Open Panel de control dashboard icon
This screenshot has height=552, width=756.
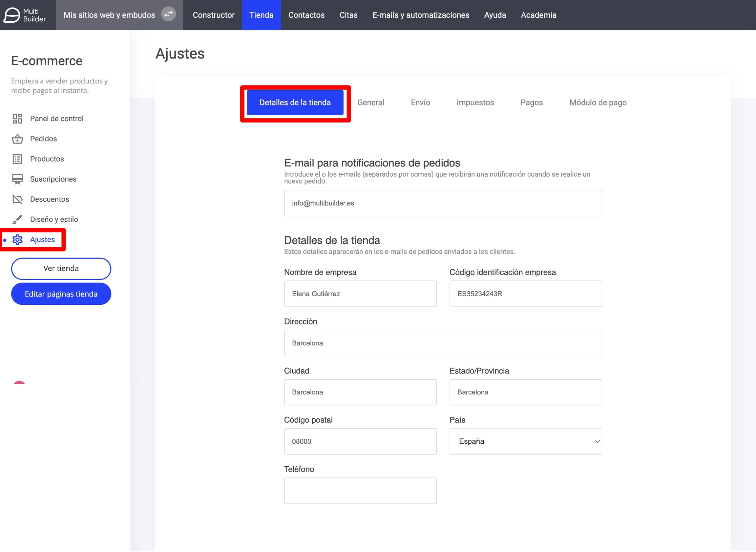[x=17, y=119]
